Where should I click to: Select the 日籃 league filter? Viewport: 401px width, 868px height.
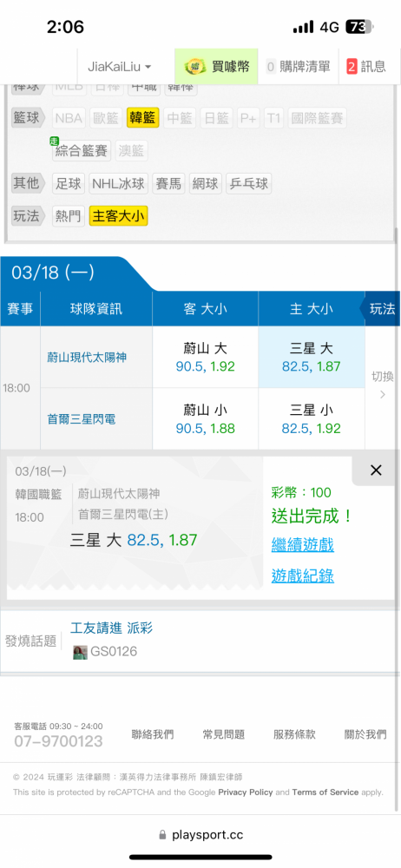(x=217, y=118)
